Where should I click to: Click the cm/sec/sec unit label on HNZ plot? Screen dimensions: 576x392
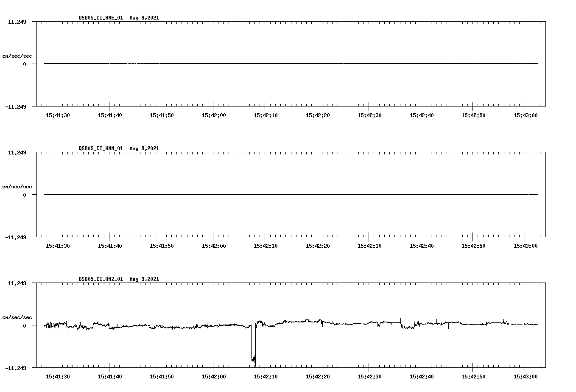pyautogui.click(x=17, y=316)
